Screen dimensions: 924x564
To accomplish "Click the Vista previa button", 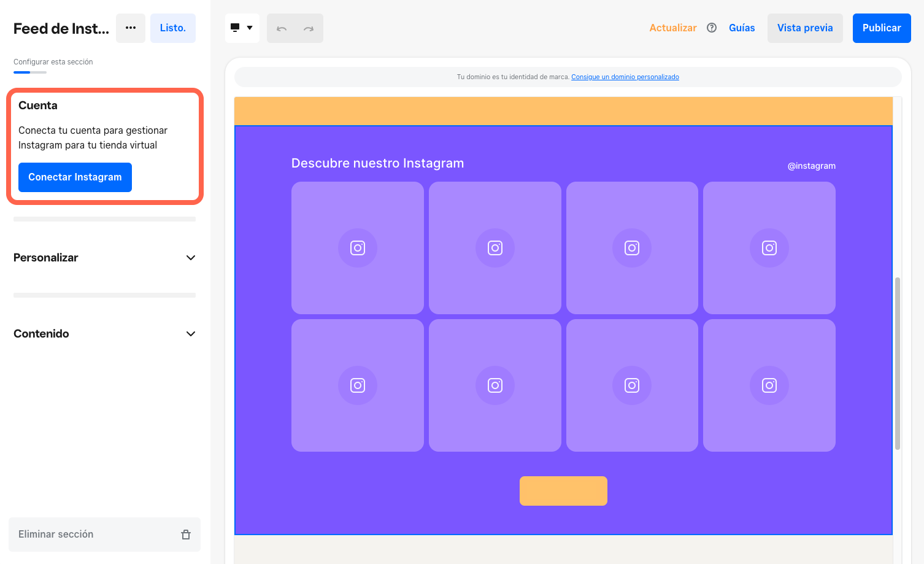I will 805,28.
